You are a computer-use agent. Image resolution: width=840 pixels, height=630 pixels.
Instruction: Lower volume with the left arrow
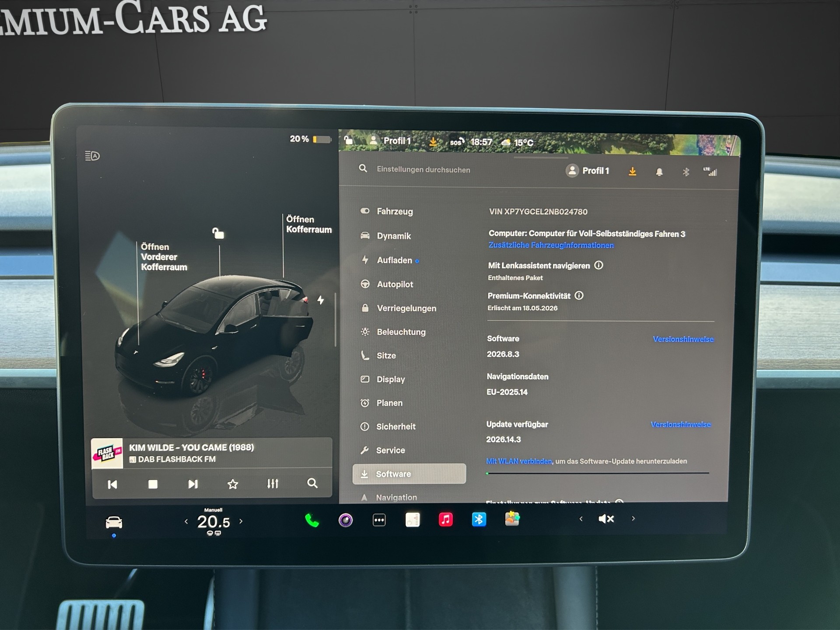click(x=581, y=519)
